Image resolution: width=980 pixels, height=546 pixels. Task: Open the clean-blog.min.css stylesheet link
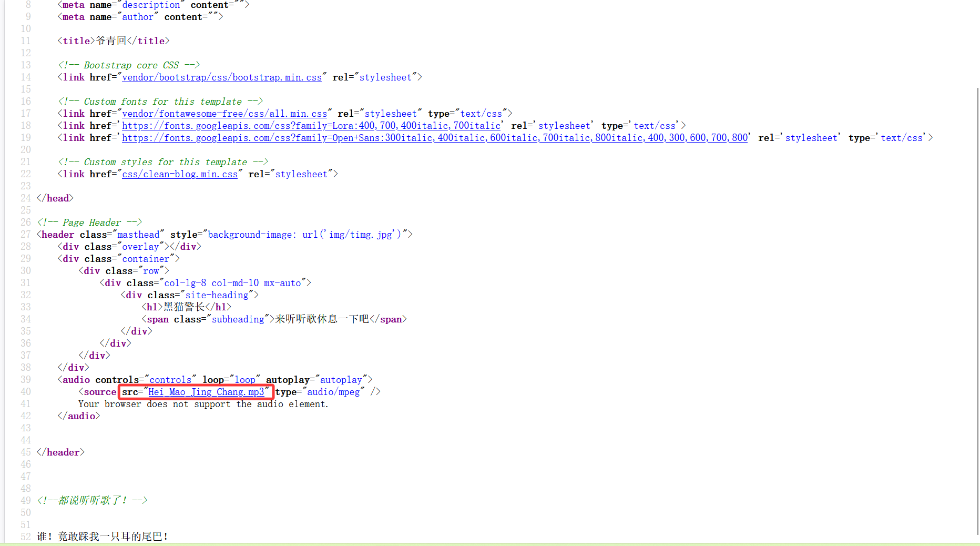click(x=179, y=174)
